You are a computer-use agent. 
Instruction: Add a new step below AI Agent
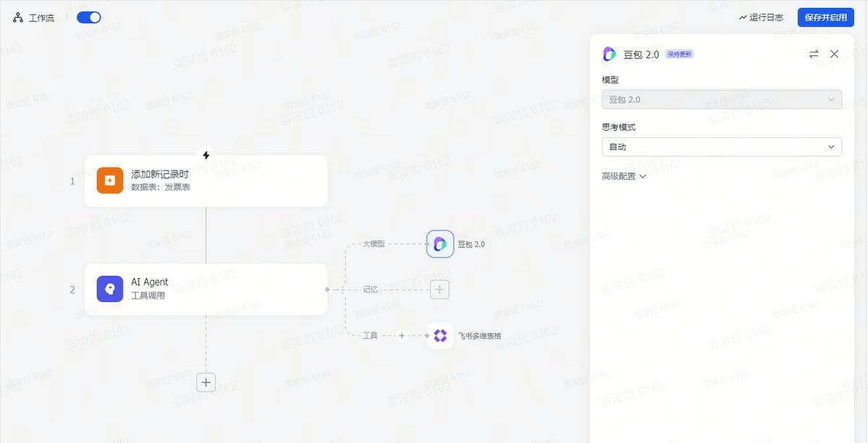click(x=206, y=382)
